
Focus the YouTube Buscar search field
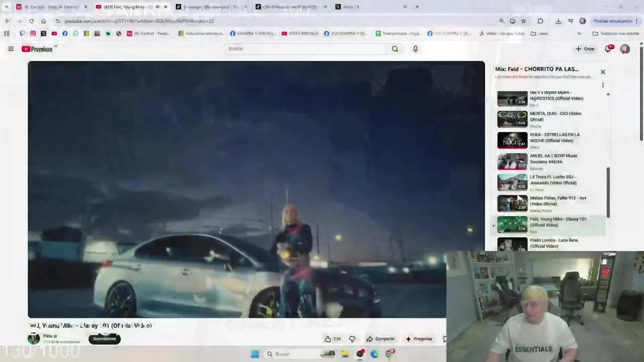tap(305, 49)
